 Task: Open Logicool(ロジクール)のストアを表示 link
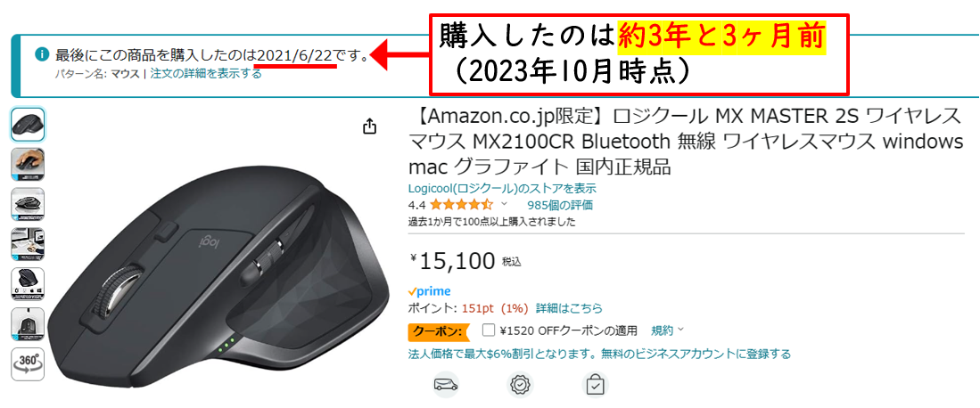[x=502, y=188]
